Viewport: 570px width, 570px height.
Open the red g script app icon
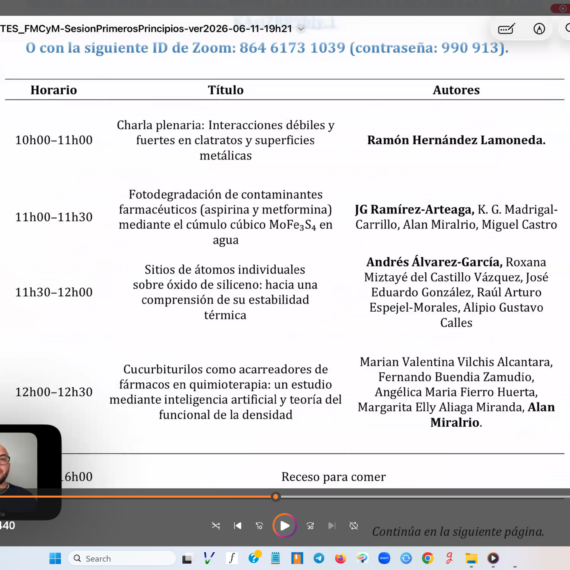pos(449,558)
